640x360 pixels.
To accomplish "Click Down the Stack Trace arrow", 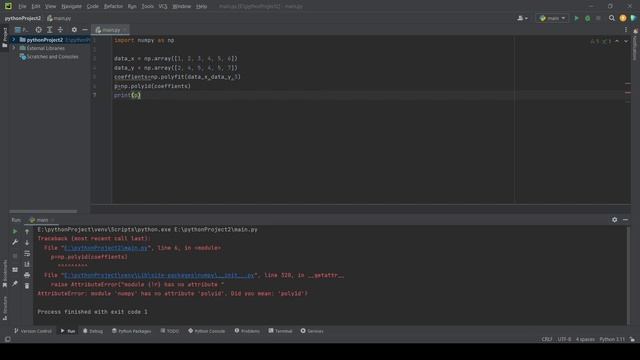I will click(27, 243).
